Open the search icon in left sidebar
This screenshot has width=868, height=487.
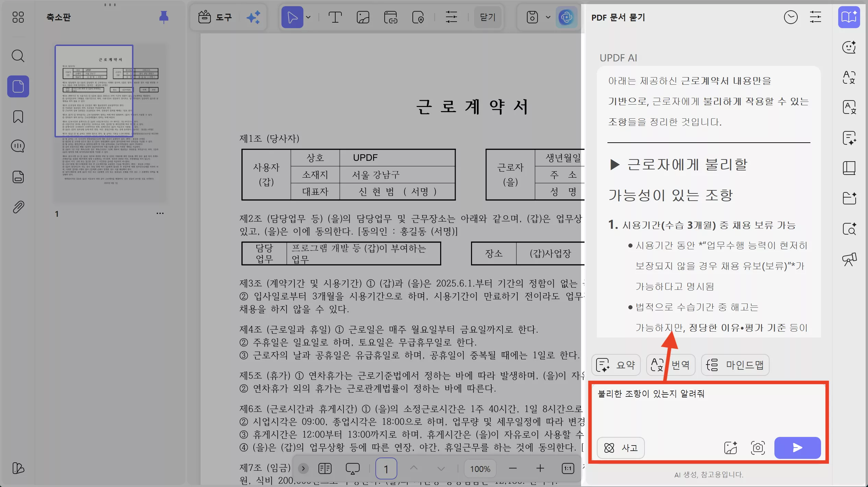[x=17, y=56]
